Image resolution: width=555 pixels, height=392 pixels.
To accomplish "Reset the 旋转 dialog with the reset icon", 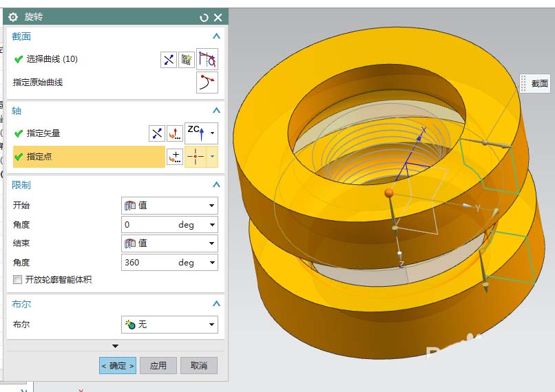I will click(204, 17).
